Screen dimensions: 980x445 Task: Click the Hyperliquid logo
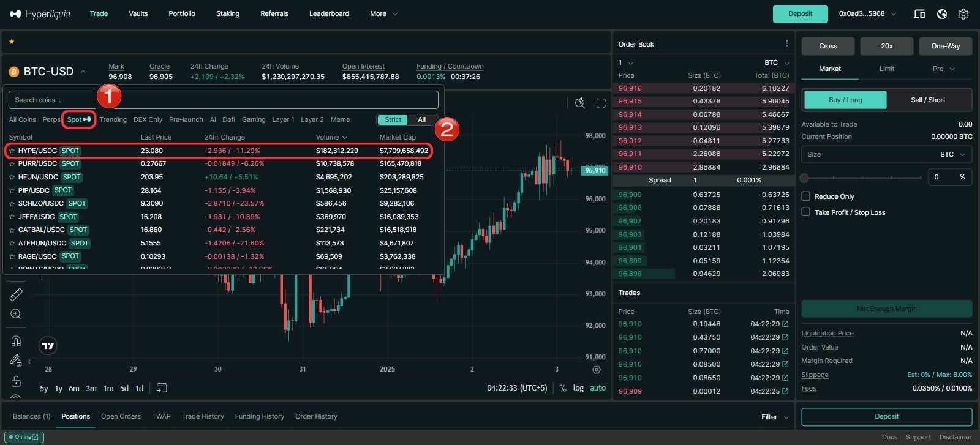[x=40, y=13]
